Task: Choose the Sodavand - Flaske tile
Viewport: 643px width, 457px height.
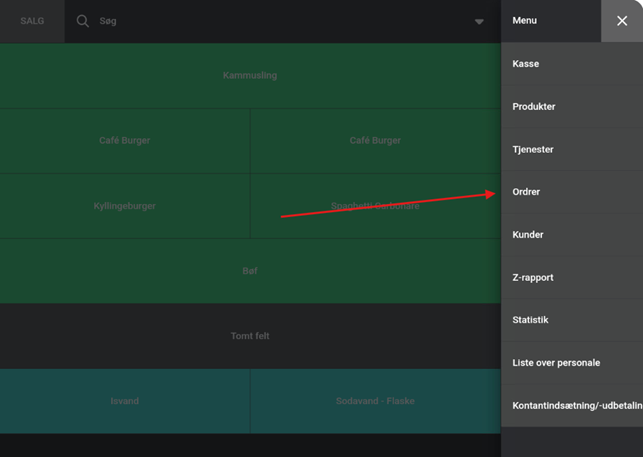Action: tap(375, 401)
